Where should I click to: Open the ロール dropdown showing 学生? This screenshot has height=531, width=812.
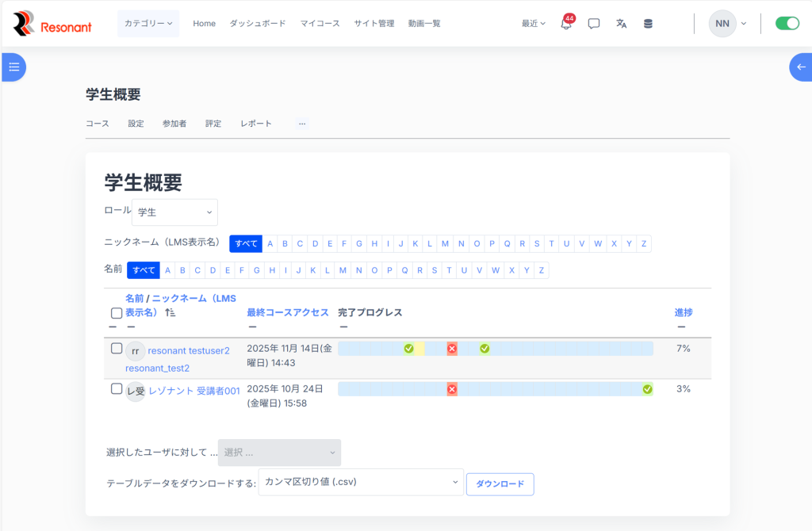click(x=174, y=212)
